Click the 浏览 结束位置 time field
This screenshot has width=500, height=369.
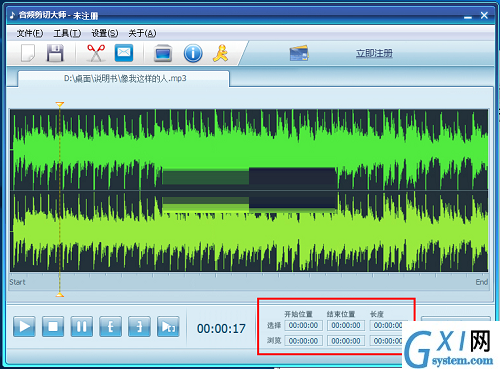346,341
